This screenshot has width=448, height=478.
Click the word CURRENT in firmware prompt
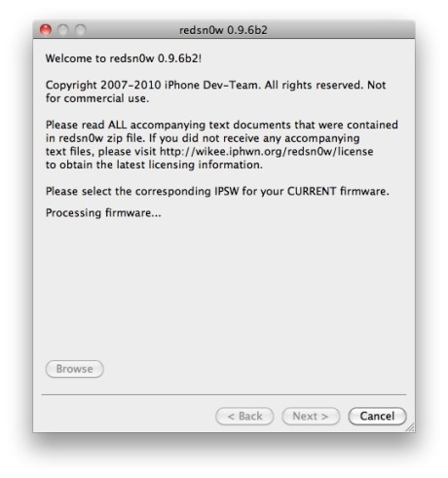click(312, 191)
